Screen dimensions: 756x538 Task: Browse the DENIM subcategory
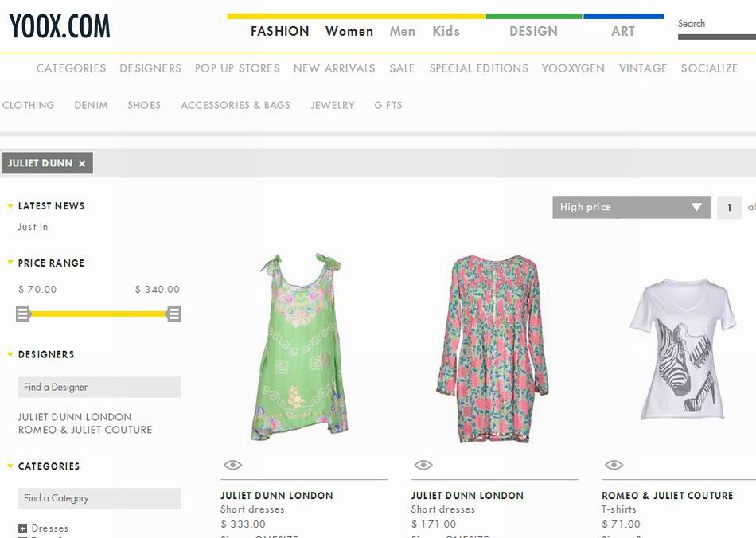pos(91,105)
